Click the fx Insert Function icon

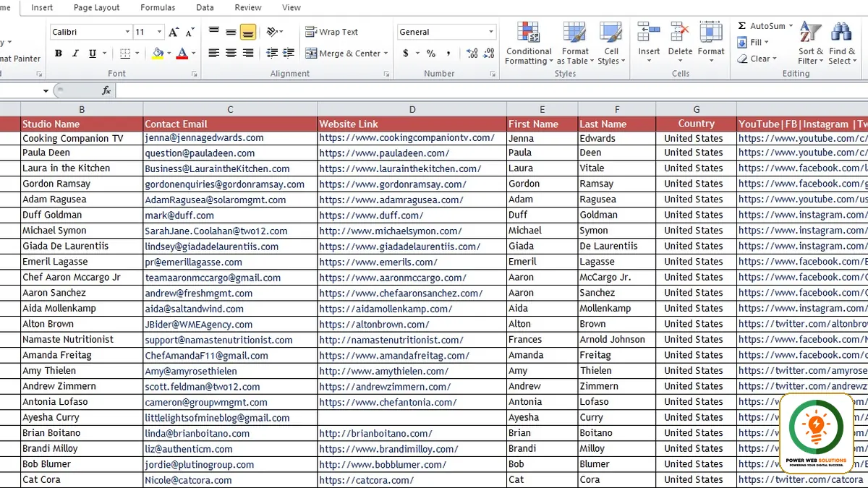tap(106, 90)
